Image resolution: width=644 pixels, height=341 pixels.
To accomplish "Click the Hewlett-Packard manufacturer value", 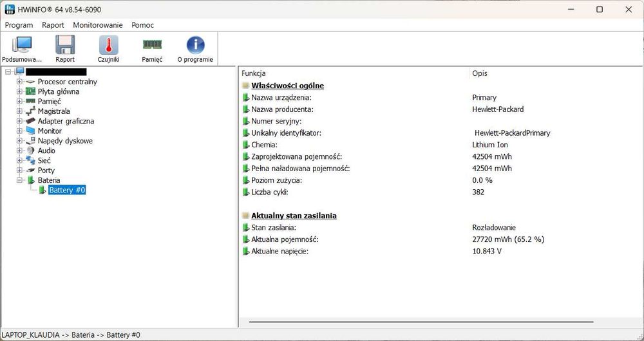I will coord(498,109).
